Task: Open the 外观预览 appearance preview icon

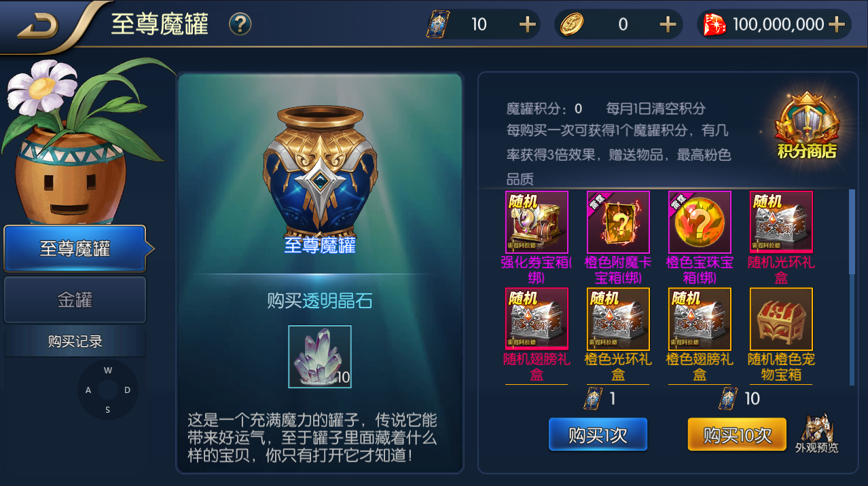Action: pyautogui.click(x=816, y=433)
